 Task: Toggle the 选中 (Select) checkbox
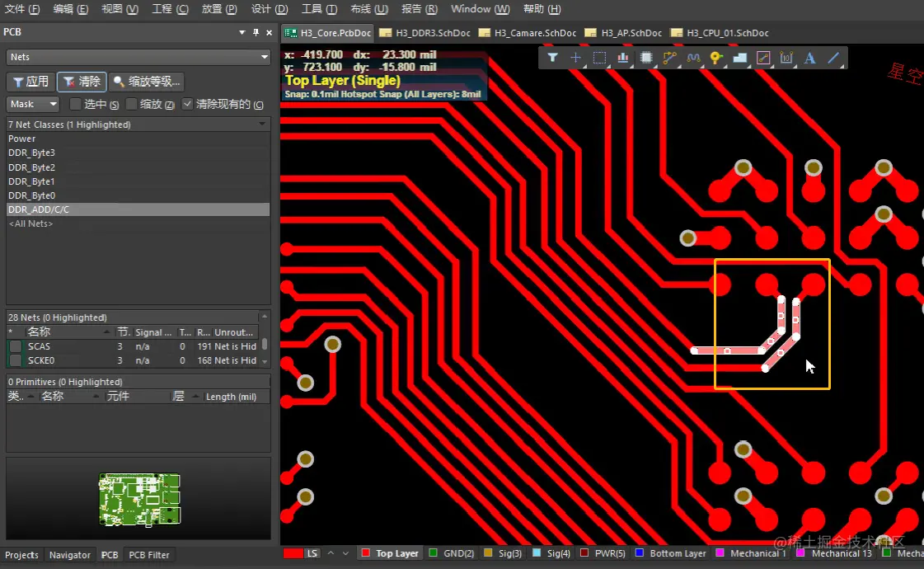pos(75,105)
